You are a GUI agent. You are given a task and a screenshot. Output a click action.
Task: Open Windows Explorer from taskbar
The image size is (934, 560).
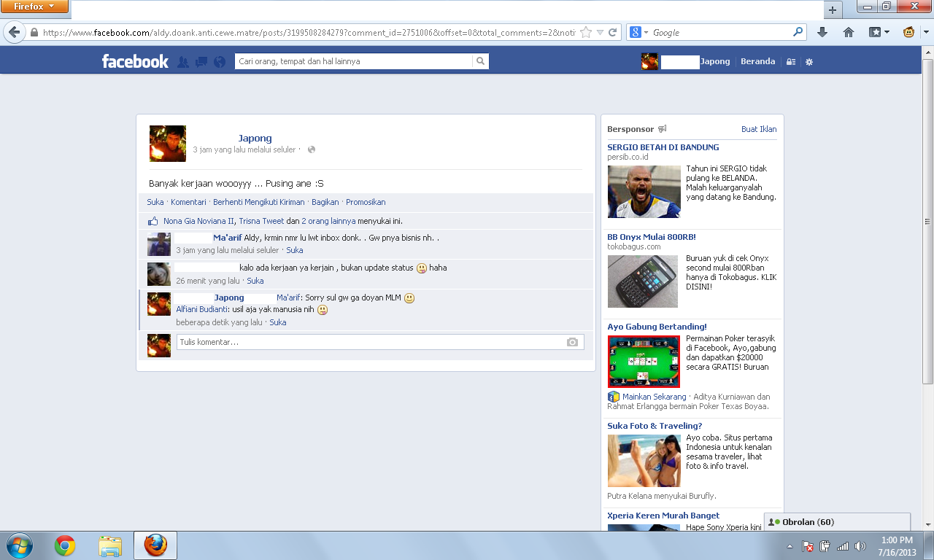(110, 545)
